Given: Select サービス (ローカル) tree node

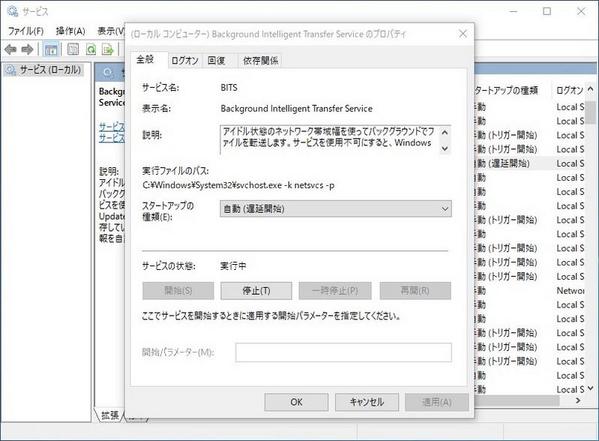Looking at the screenshot, I should click(44, 70).
